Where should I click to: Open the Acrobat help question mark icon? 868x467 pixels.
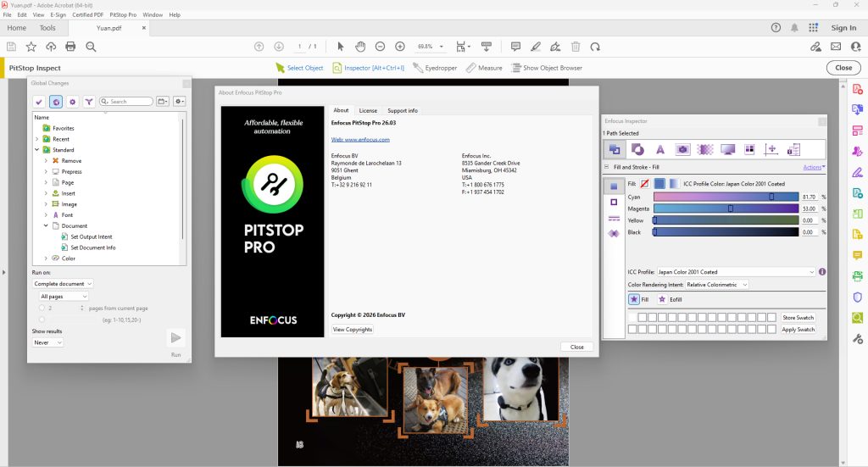click(x=776, y=28)
